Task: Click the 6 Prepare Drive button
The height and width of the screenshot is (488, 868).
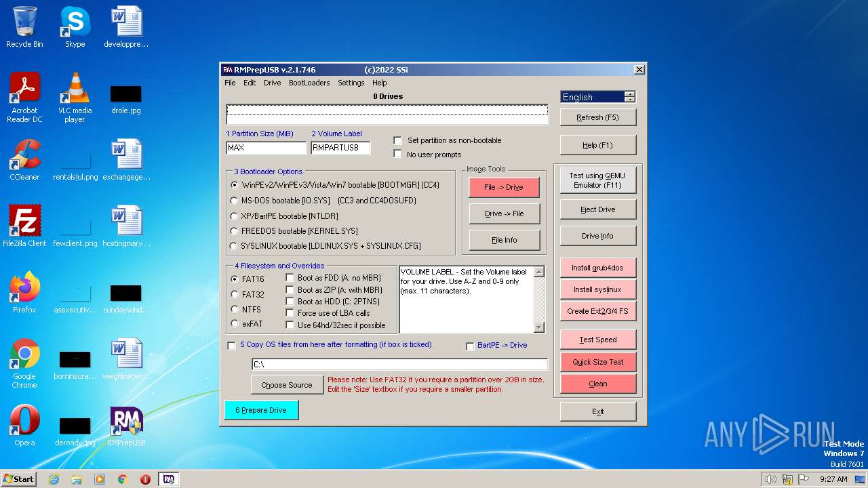Action: click(261, 410)
